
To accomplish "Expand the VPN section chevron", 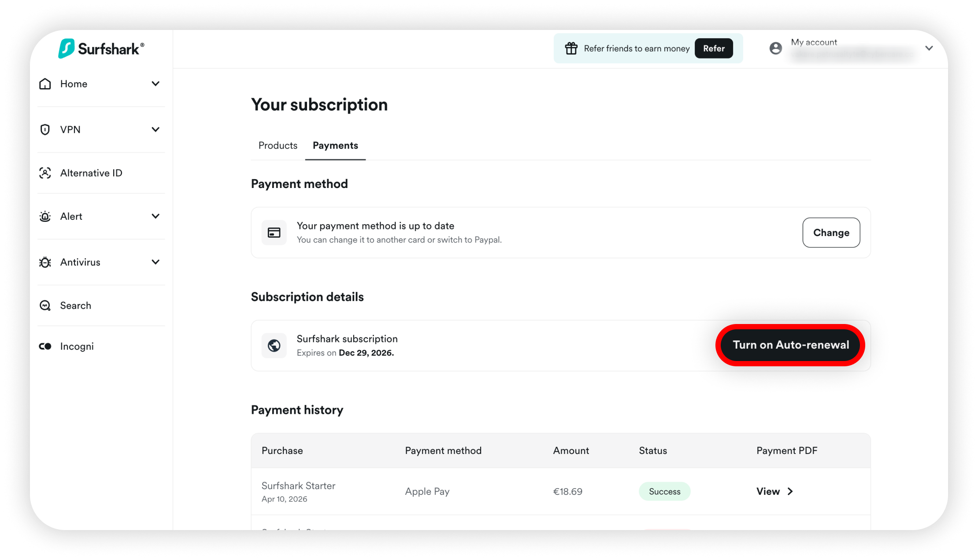I will click(x=156, y=129).
